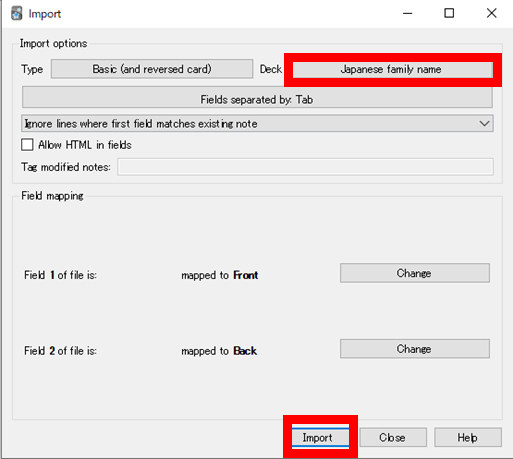Close the Import window with the X icon
The width and height of the screenshot is (513, 459).
491,14
